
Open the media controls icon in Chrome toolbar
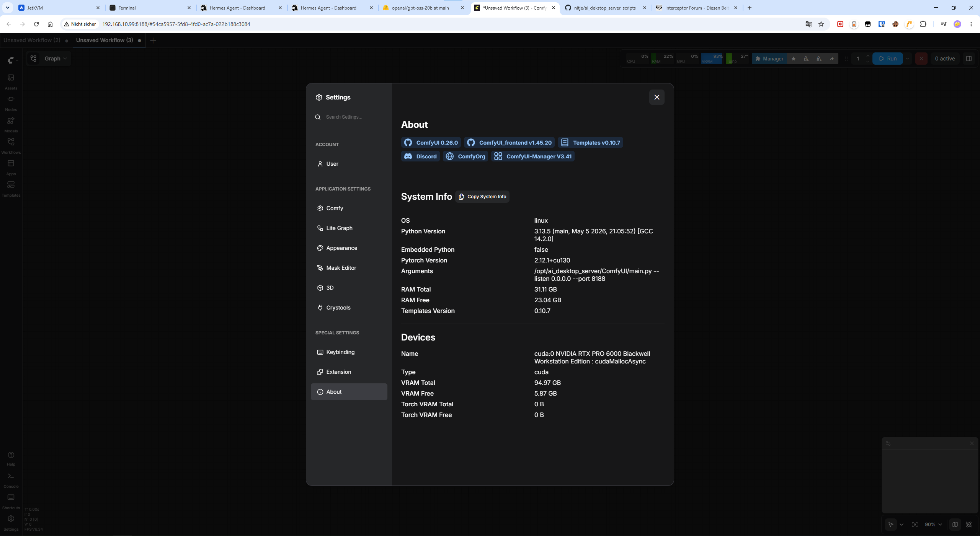click(x=944, y=24)
